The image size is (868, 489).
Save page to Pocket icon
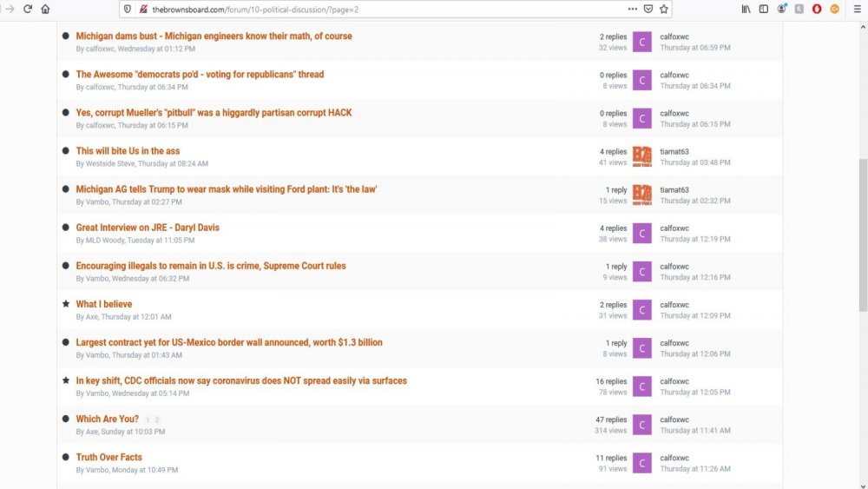648,9
